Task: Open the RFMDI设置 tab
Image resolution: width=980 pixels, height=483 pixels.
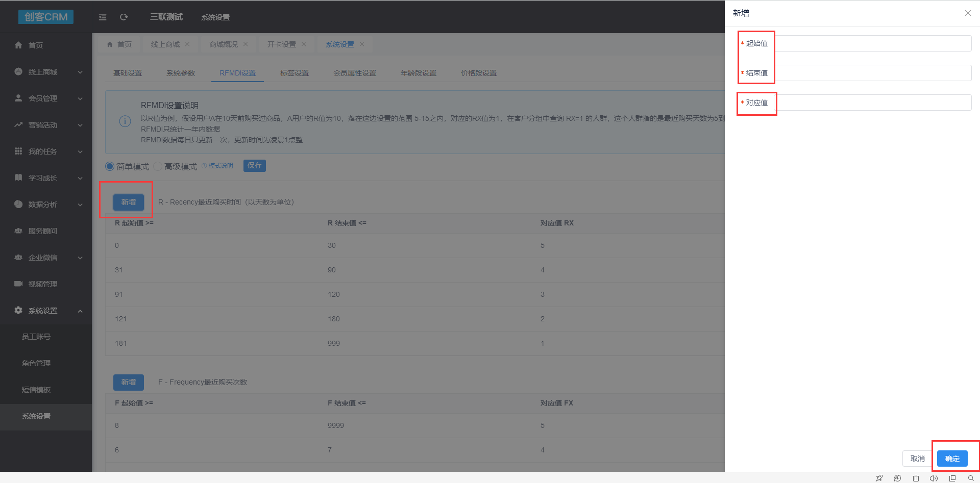Action: pyautogui.click(x=238, y=73)
